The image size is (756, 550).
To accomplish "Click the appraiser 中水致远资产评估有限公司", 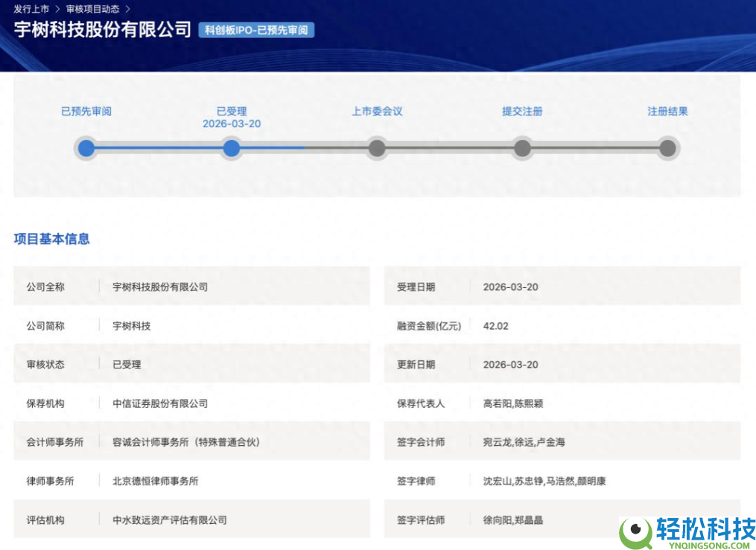I will tap(170, 520).
